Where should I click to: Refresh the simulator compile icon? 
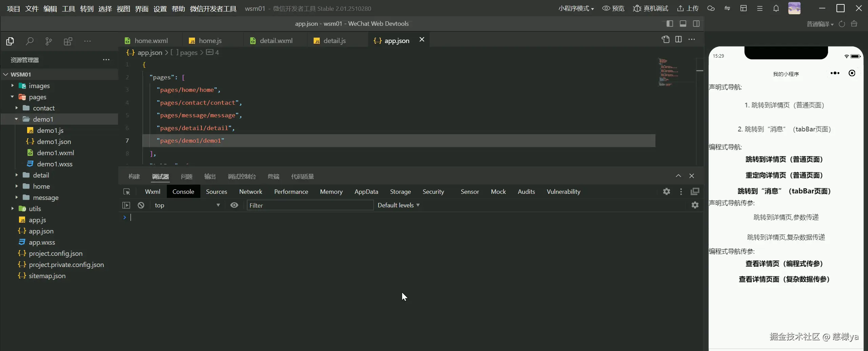pos(842,24)
